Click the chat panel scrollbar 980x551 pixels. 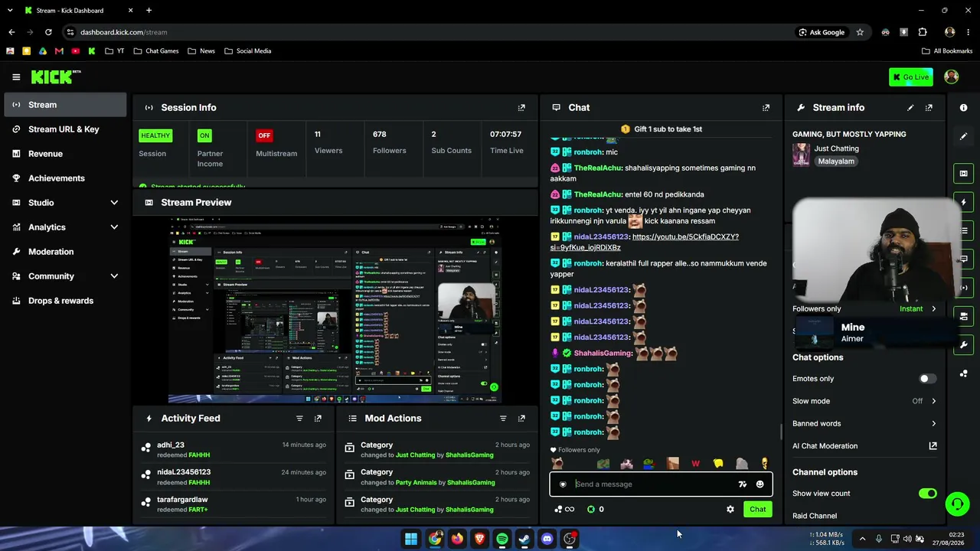pos(781,432)
